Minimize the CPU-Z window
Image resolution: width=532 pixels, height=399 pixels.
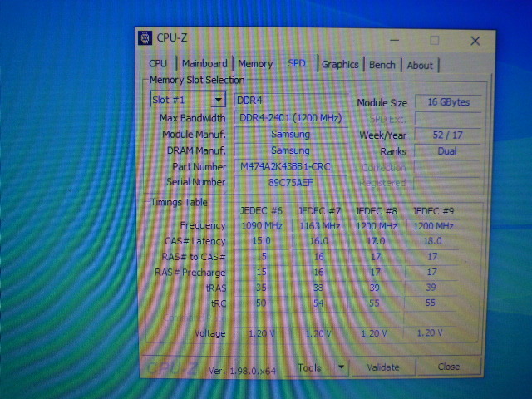394,40
